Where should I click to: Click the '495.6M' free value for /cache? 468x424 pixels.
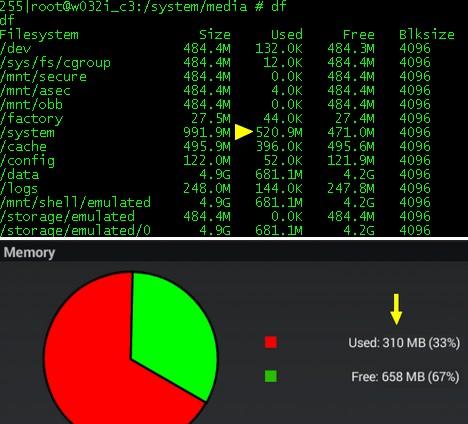tap(351, 147)
